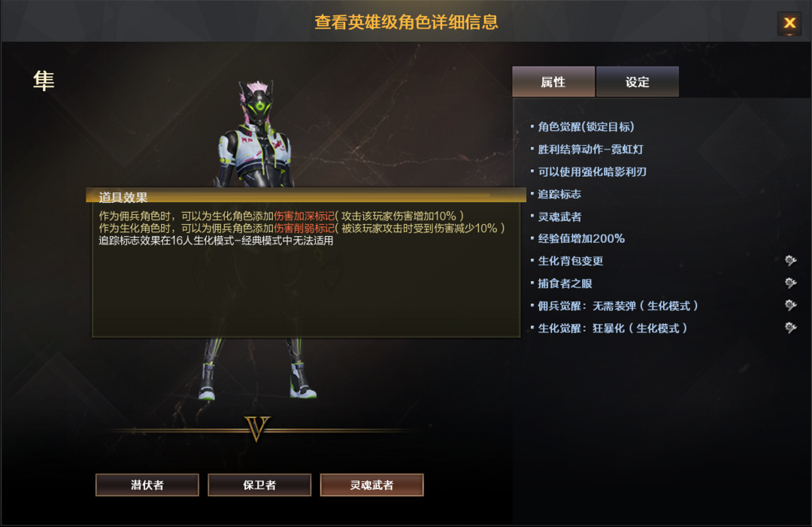Select 角色觉醒(锁定目标) attribute
Image resolution: width=812 pixels, height=527 pixels.
pos(586,127)
